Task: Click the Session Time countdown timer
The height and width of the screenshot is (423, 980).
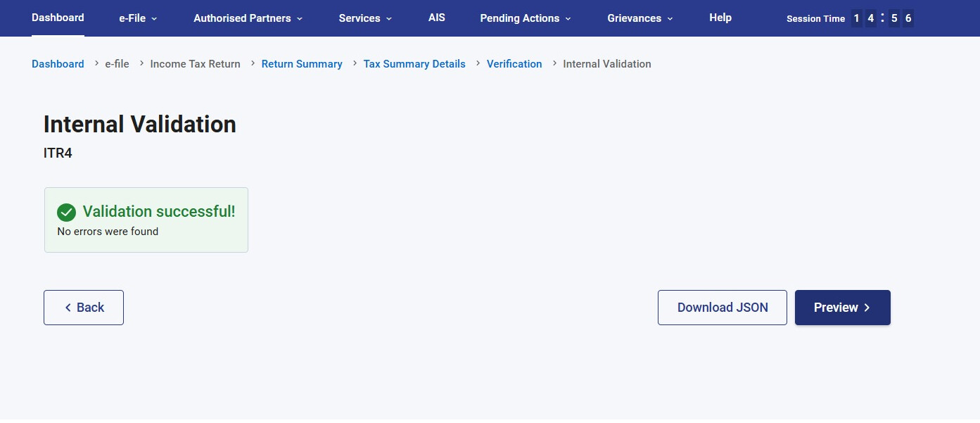Action: pos(882,19)
